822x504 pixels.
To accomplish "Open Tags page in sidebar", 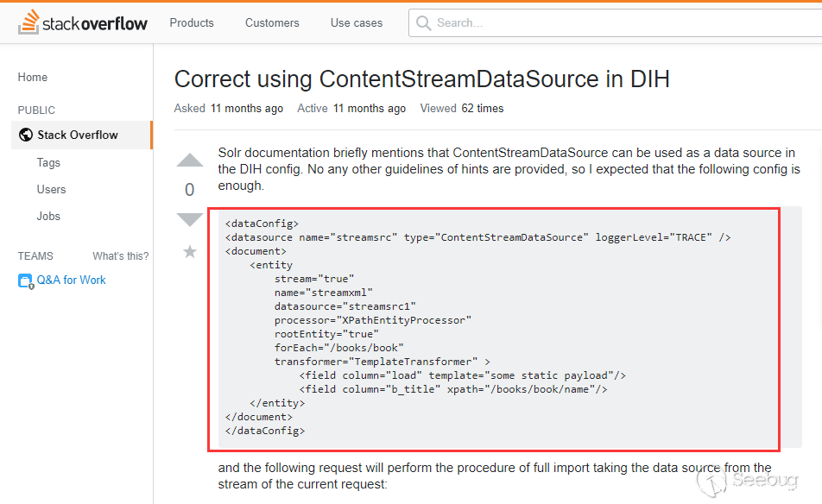I will [x=48, y=162].
